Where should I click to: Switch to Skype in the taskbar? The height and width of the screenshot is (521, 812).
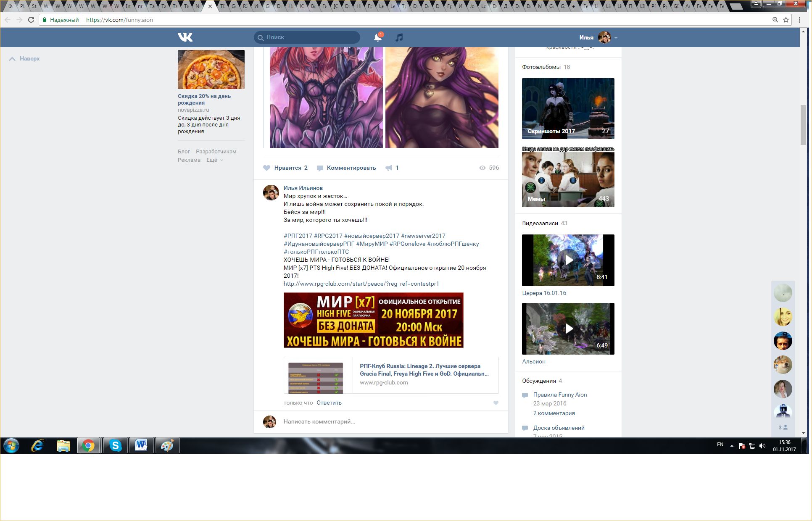click(x=115, y=445)
